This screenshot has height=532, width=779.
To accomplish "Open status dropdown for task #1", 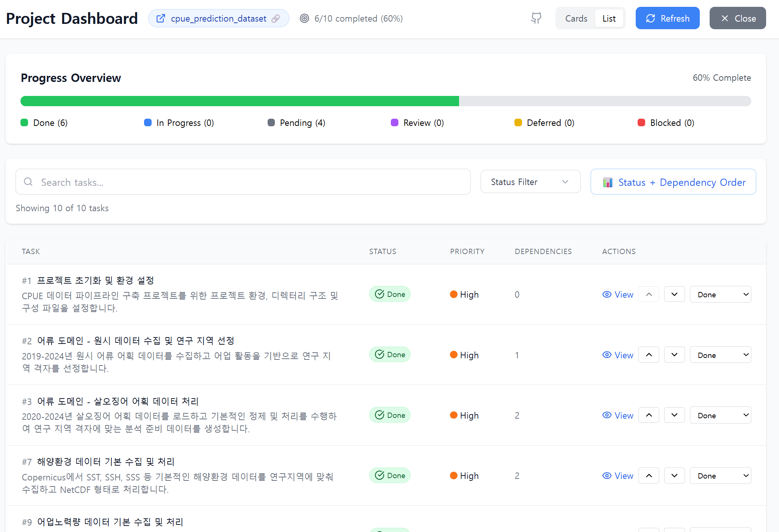I will [x=720, y=294].
